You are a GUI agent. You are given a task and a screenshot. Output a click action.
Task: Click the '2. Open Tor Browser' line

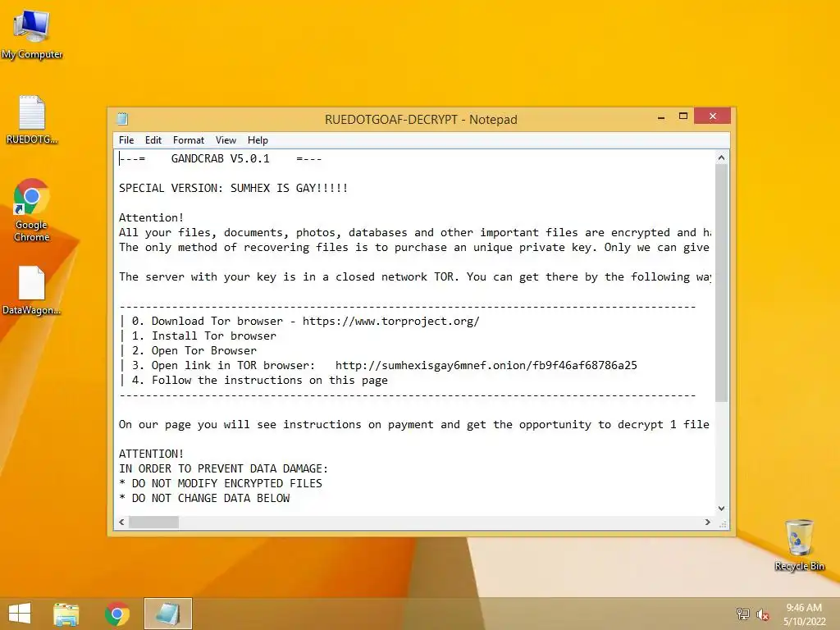tap(194, 350)
